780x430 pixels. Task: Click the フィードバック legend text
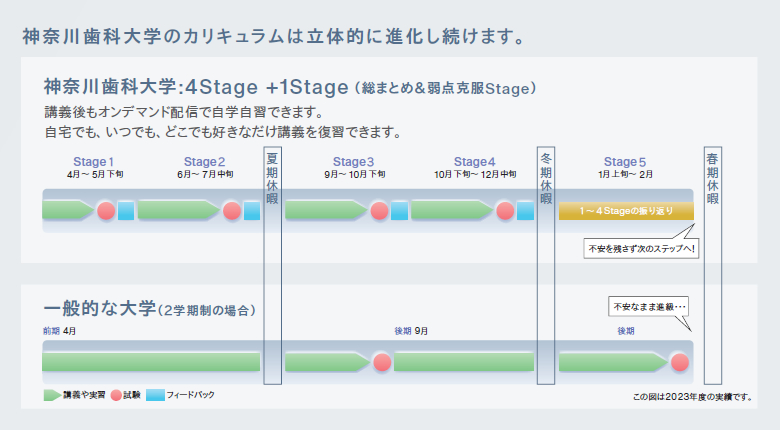coord(191,395)
